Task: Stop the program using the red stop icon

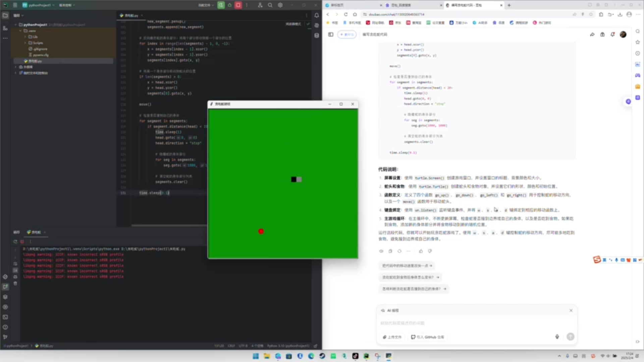Action: tap(238, 5)
